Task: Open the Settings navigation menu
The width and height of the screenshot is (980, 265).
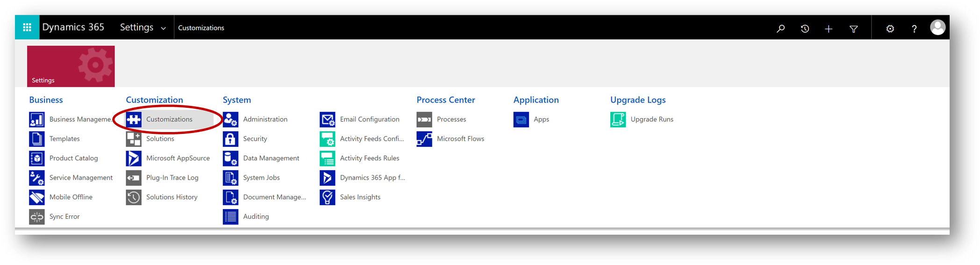Action: [x=136, y=28]
